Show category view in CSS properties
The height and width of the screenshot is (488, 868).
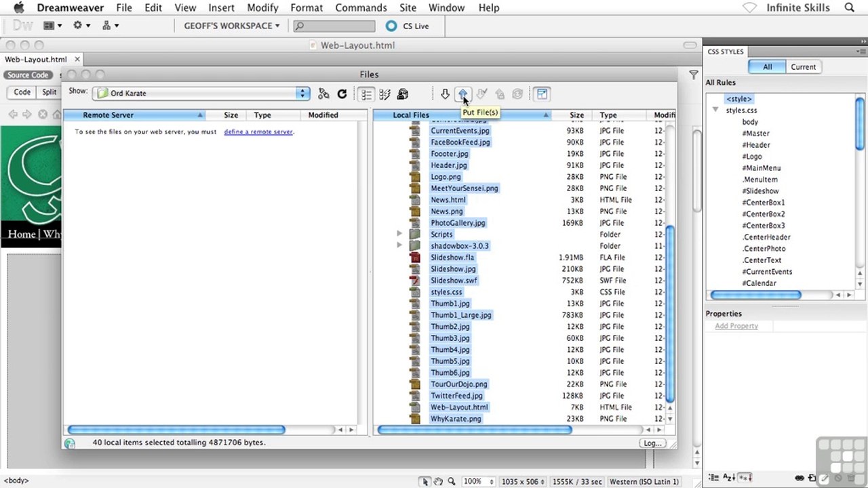714,478
